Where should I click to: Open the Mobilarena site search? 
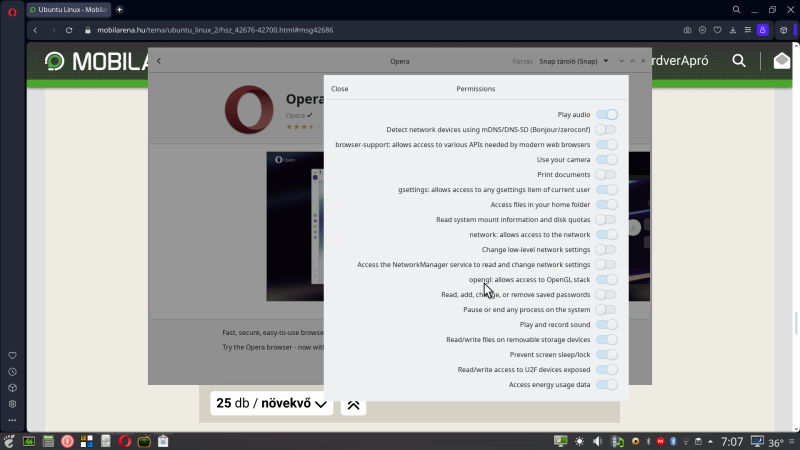point(739,61)
